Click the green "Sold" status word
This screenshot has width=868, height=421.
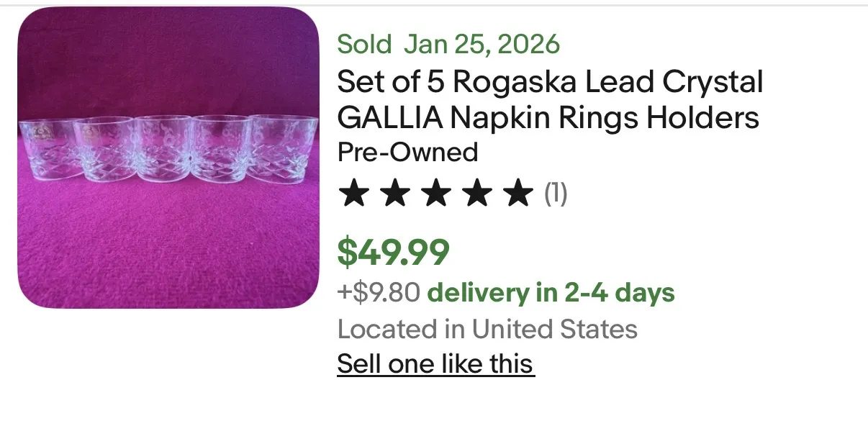click(x=364, y=45)
